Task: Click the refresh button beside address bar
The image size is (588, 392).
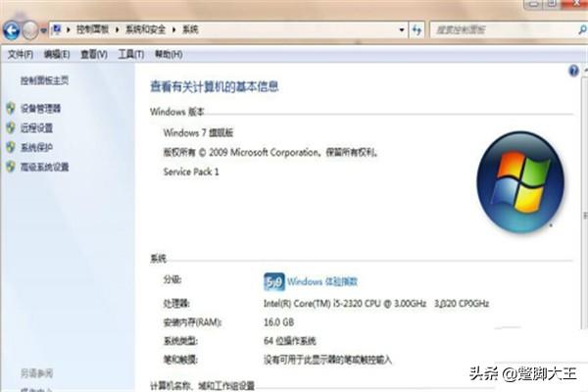Action: pos(416,30)
